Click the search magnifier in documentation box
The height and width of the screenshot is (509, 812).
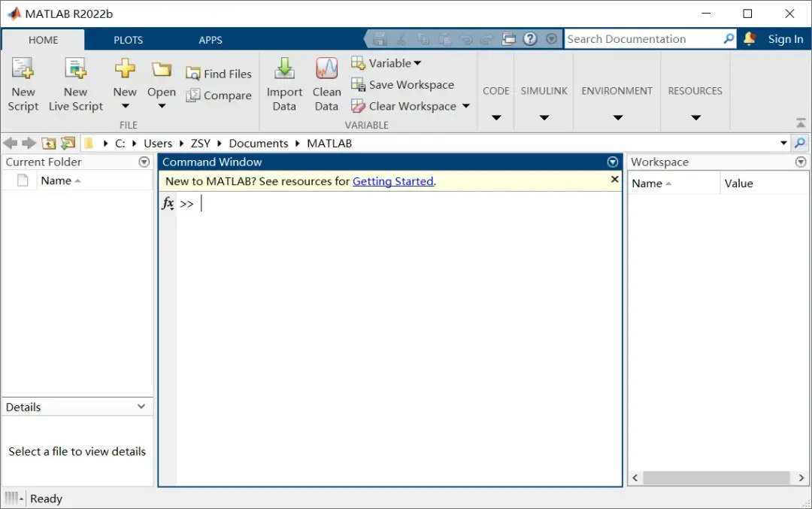click(729, 38)
